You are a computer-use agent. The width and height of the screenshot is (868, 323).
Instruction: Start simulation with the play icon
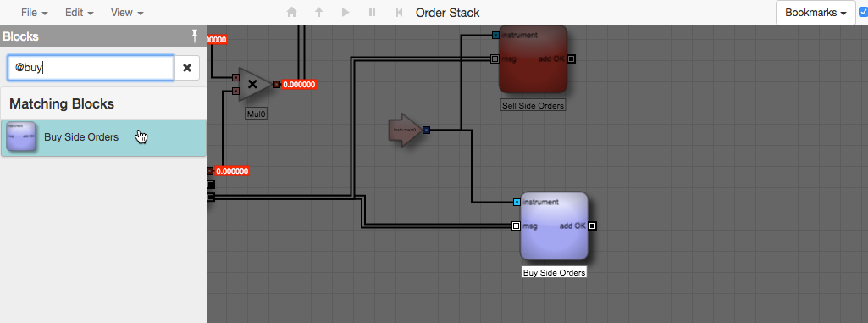[346, 12]
